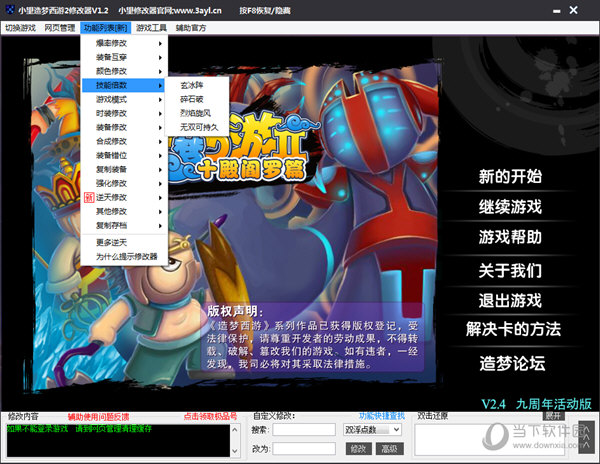Expand the 复制装备 submenu
The image size is (600, 464).
coord(124,169)
